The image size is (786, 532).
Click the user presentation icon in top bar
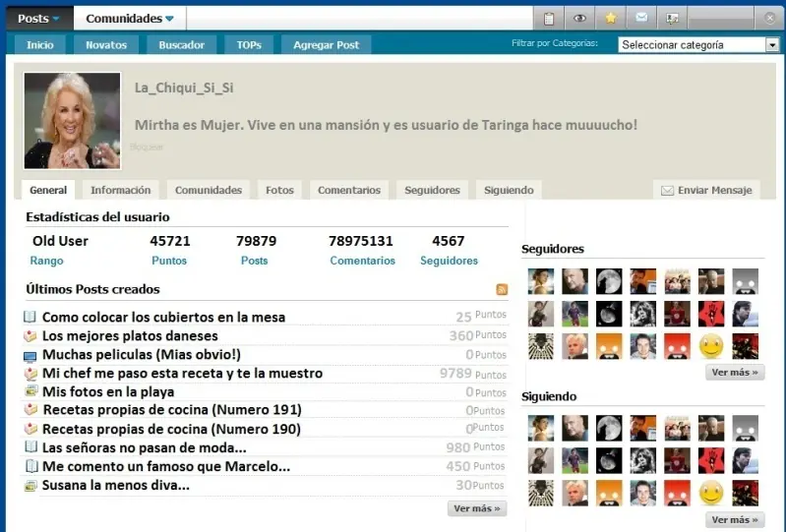pyautogui.click(x=672, y=19)
